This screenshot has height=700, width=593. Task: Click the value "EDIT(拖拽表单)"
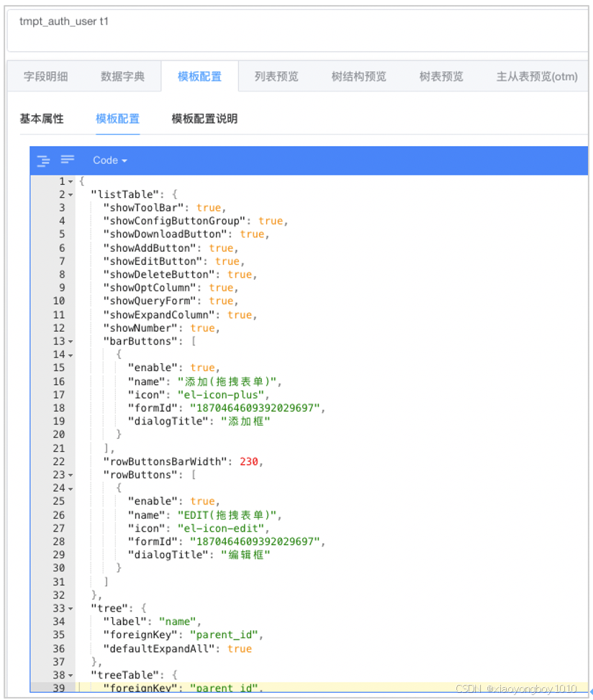[227, 515]
